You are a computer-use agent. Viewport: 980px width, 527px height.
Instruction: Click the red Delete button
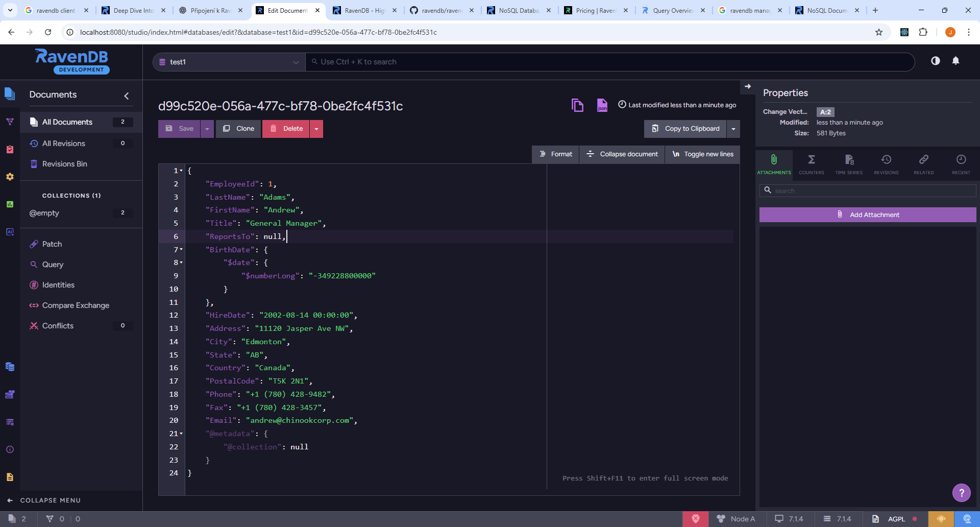[286, 129]
